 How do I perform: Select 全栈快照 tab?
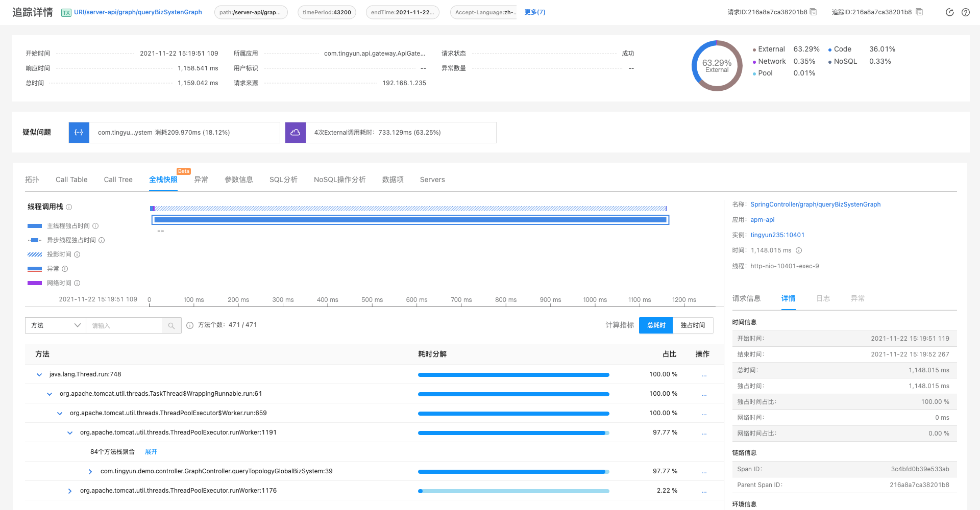163,180
